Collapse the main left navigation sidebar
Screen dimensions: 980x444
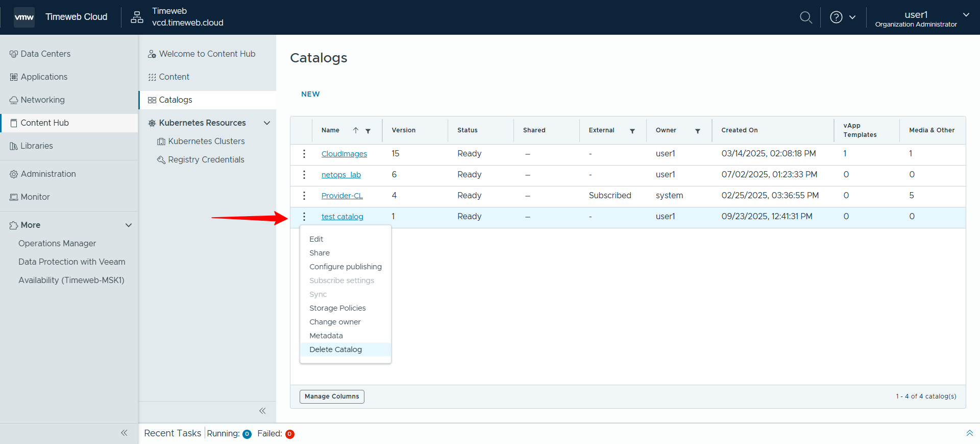[124, 433]
